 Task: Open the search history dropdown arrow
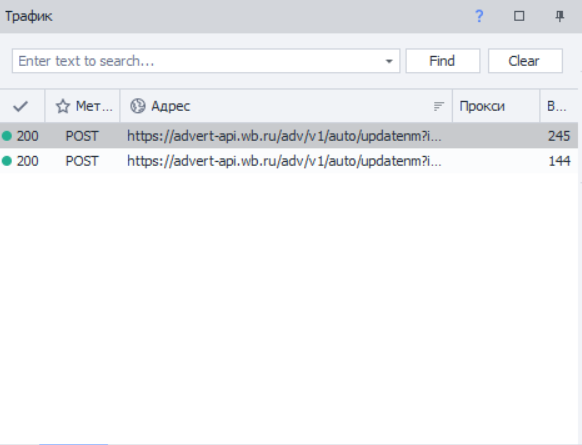[x=389, y=61]
